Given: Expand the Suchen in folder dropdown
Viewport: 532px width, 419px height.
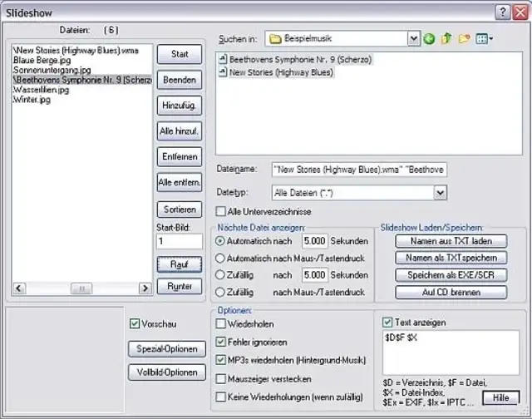Looking at the screenshot, I should (x=413, y=39).
